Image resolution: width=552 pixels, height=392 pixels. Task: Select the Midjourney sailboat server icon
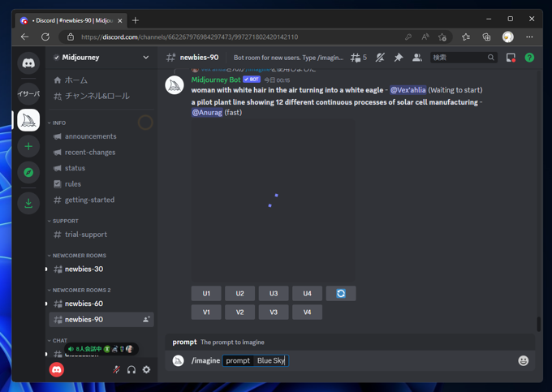coord(28,120)
